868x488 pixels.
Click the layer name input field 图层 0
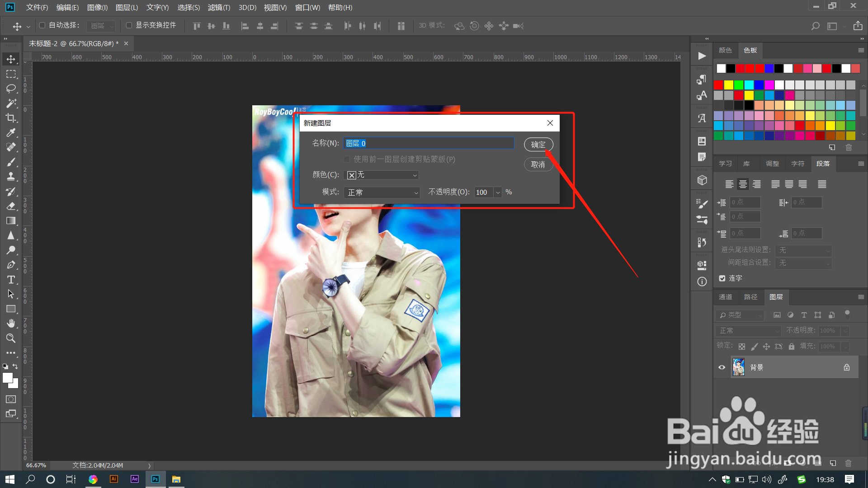tap(429, 143)
